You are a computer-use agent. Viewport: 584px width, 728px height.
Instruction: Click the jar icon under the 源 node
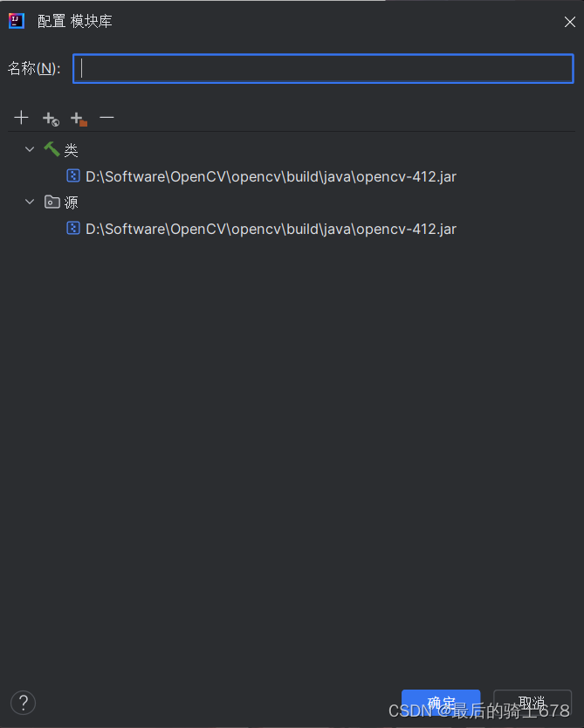pyautogui.click(x=72, y=228)
